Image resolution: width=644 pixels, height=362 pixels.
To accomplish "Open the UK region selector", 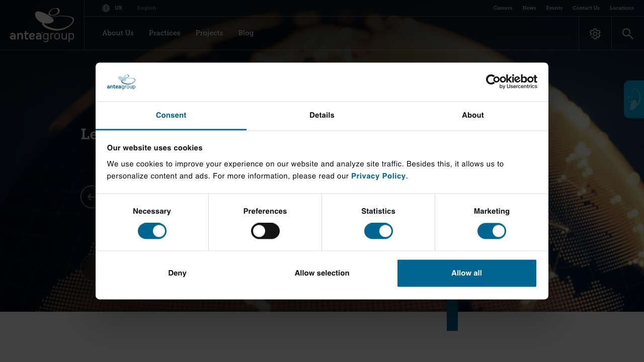I will pyautogui.click(x=119, y=8).
